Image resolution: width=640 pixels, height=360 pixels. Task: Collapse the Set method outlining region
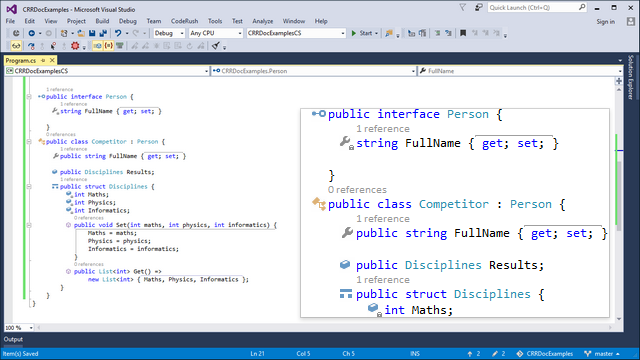click(29, 225)
